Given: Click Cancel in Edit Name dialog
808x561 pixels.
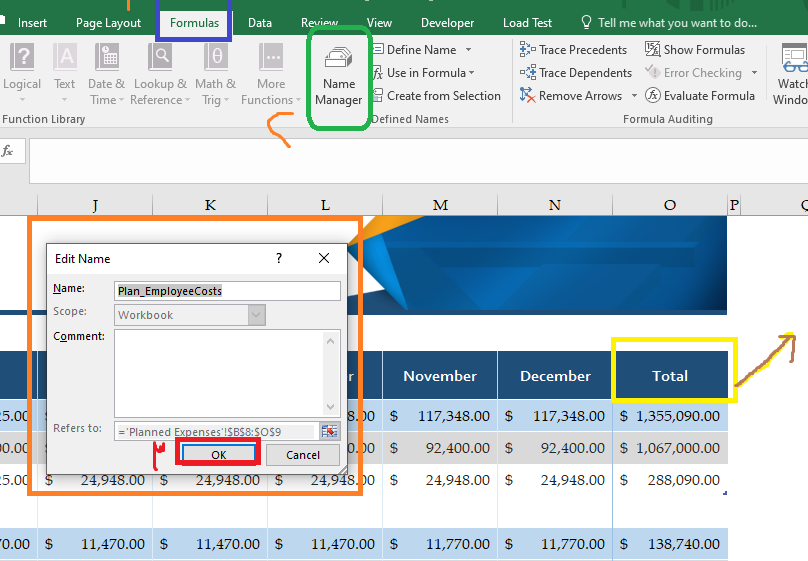Looking at the screenshot, I should [303, 455].
